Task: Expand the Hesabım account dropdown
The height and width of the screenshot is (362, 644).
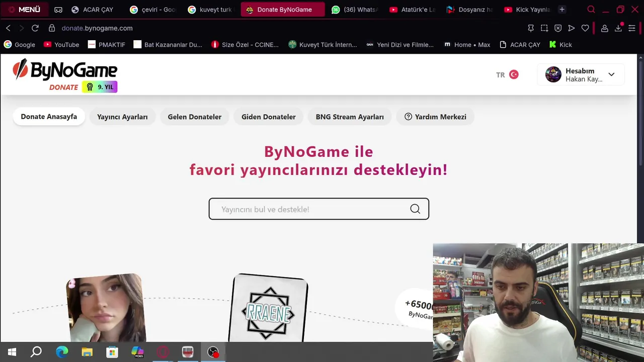Action: pos(611,74)
